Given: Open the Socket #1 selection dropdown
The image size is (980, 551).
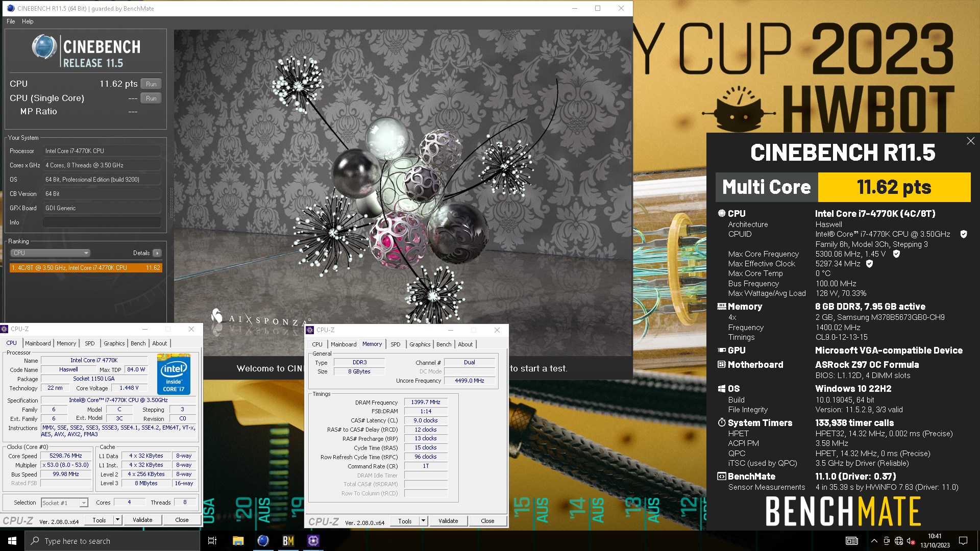Looking at the screenshot, I should 64,503.
